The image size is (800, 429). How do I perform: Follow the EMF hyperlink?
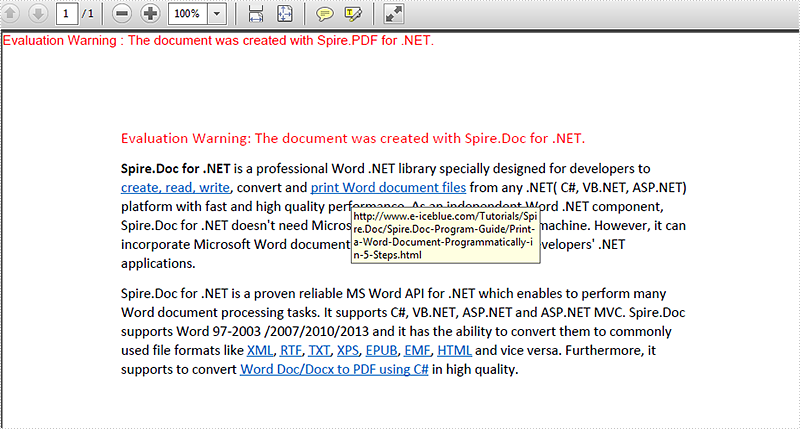click(417, 350)
